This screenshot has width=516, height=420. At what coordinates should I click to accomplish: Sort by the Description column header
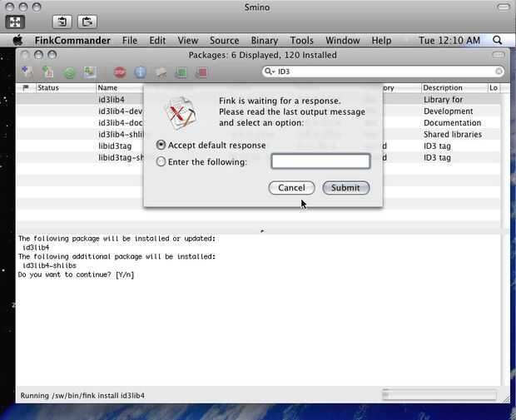[x=454, y=88]
